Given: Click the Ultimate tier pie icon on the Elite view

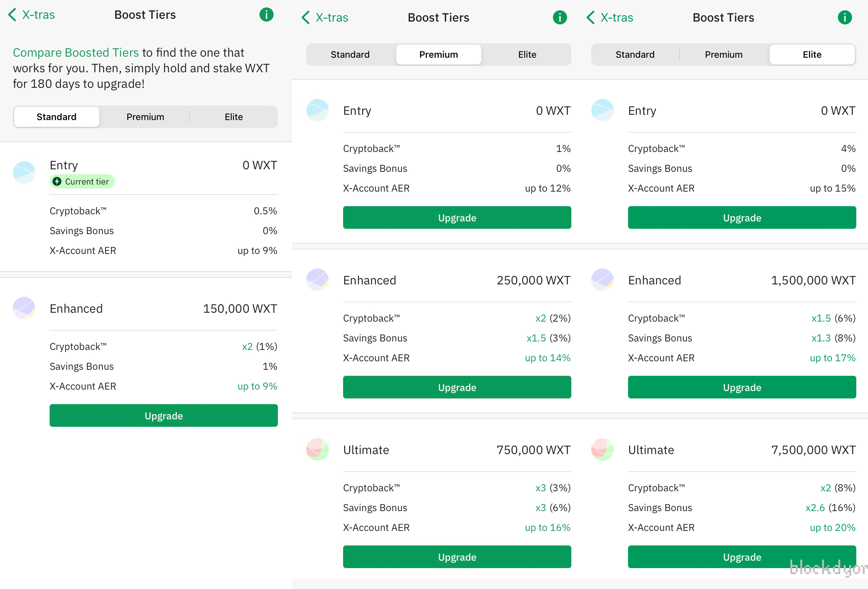Looking at the screenshot, I should [602, 449].
